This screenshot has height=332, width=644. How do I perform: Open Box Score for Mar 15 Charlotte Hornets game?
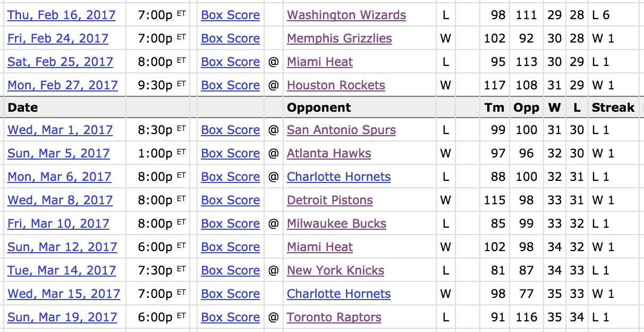pos(230,294)
